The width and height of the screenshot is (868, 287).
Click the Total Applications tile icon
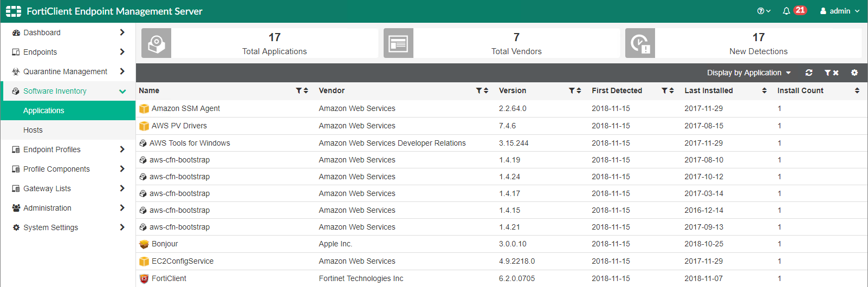(156, 43)
